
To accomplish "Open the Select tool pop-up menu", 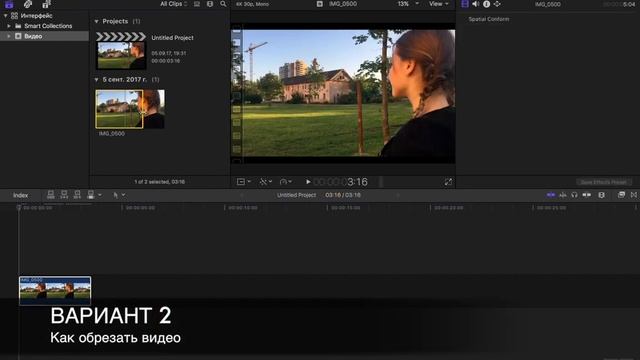I will pos(119,196).
